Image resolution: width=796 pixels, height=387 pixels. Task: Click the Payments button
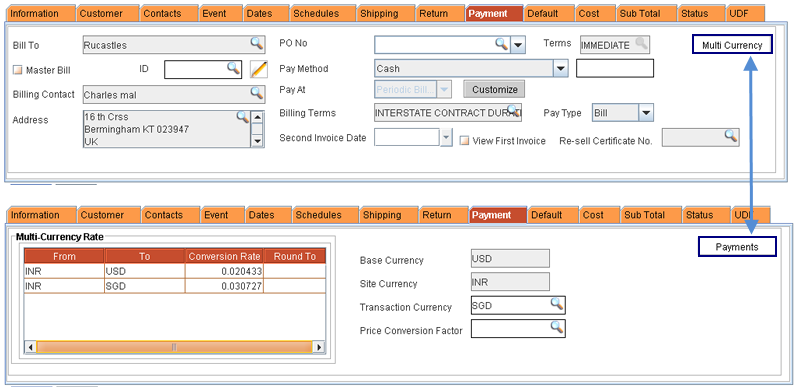(737, 247)
